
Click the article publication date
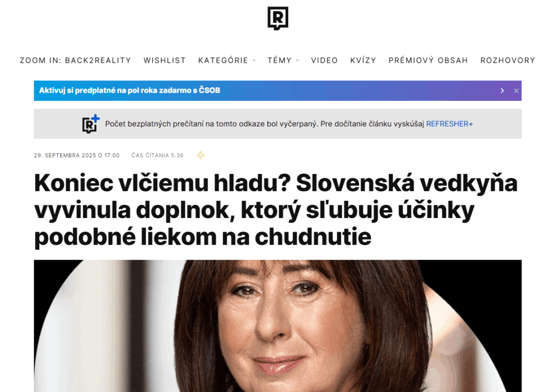click(76, 155)
